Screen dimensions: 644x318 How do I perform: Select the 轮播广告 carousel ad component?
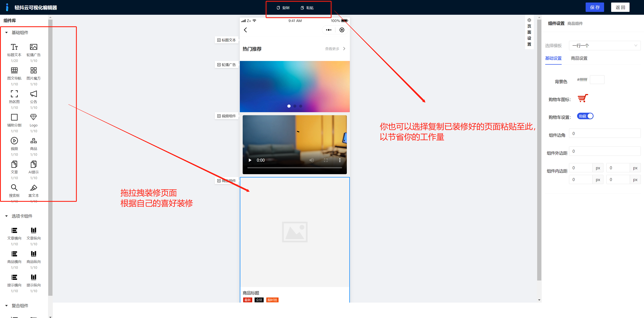[34, 53]
